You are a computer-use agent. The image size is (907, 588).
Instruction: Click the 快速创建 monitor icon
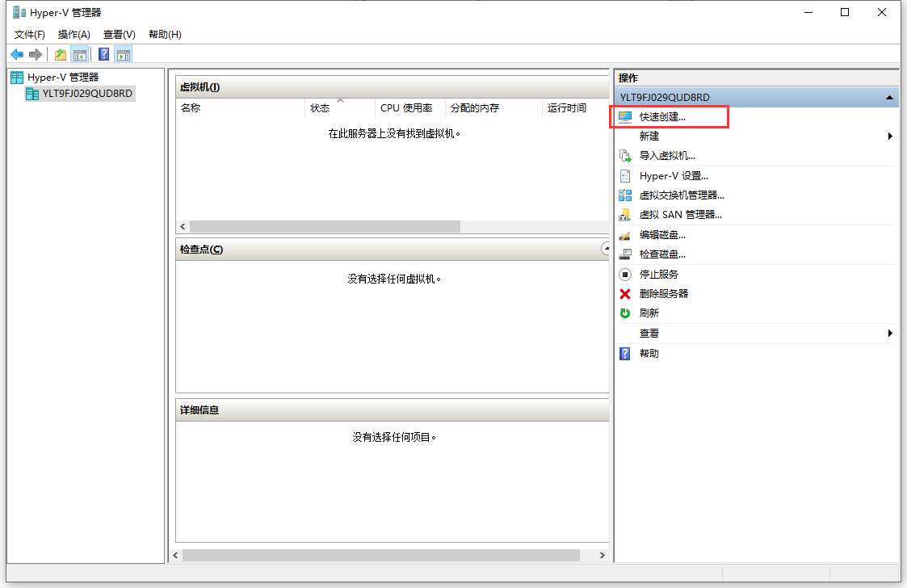click(x=625, y=116)
